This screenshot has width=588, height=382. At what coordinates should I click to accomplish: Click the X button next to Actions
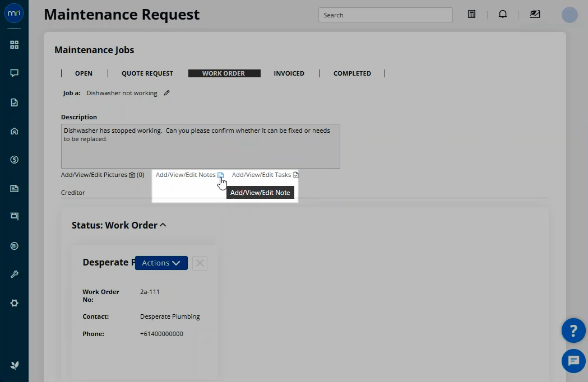tap(200, 263)
